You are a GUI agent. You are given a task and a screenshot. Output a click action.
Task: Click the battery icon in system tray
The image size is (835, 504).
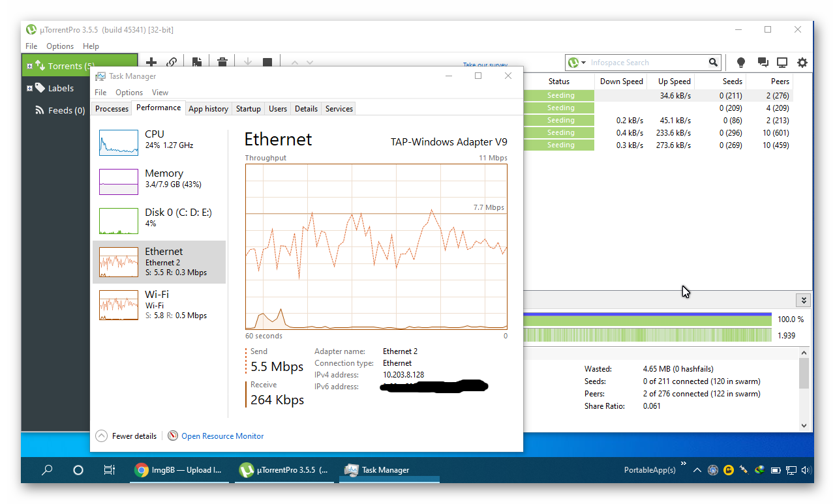(776, 469)
